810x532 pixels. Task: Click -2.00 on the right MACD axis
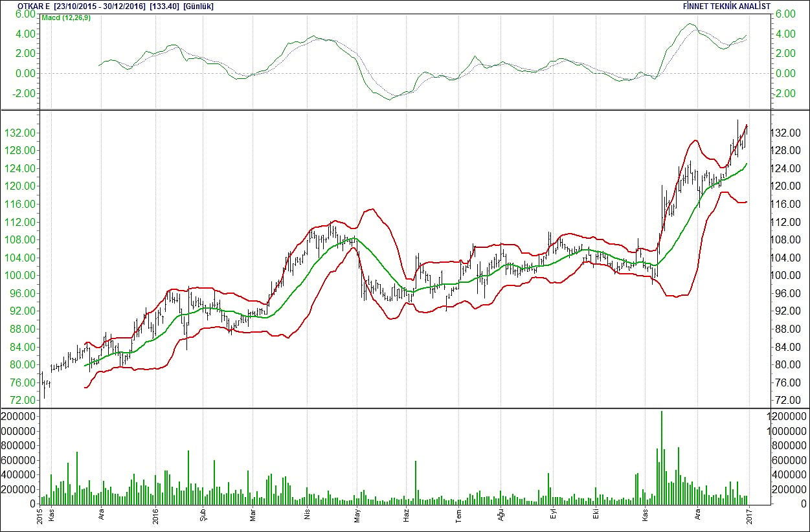[x=784, y=93]
